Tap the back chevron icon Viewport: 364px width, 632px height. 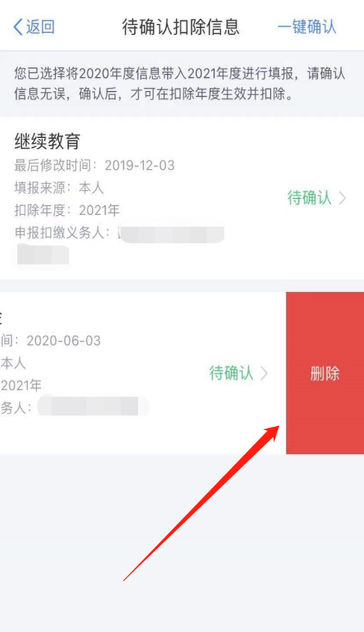(17, 27)
